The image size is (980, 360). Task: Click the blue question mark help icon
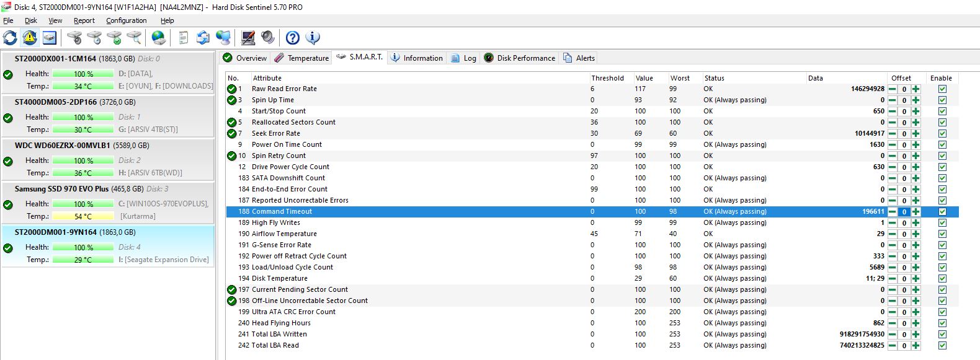coord(293,38)
